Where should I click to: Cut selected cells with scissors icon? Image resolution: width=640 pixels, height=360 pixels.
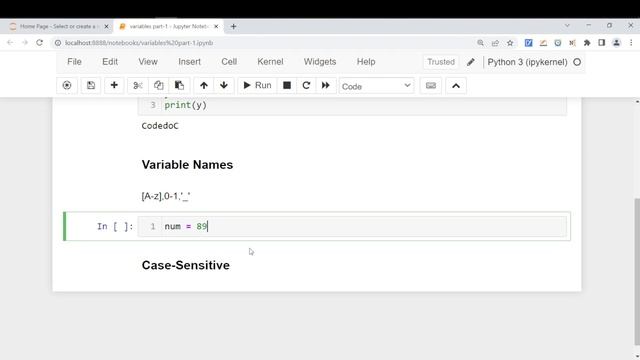tap(138, 86)
